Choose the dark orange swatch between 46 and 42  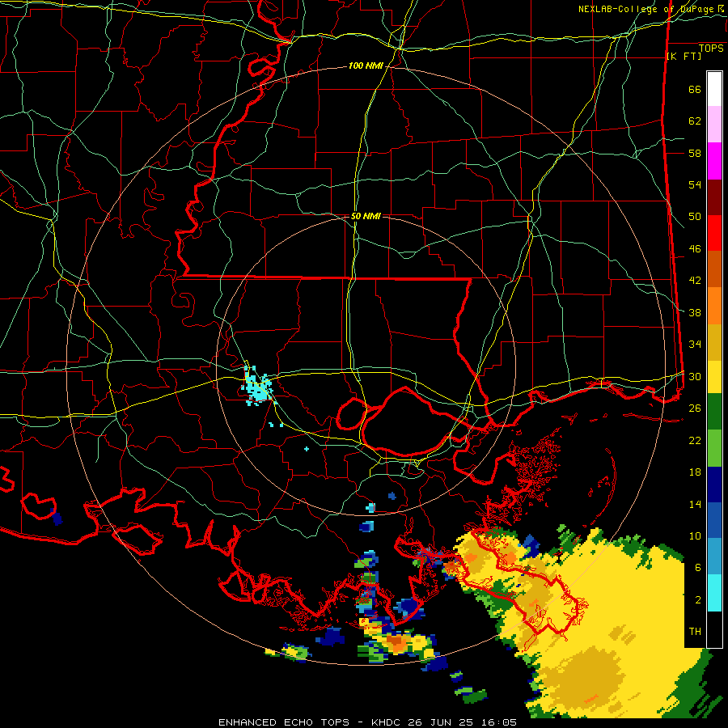point(714,269)
